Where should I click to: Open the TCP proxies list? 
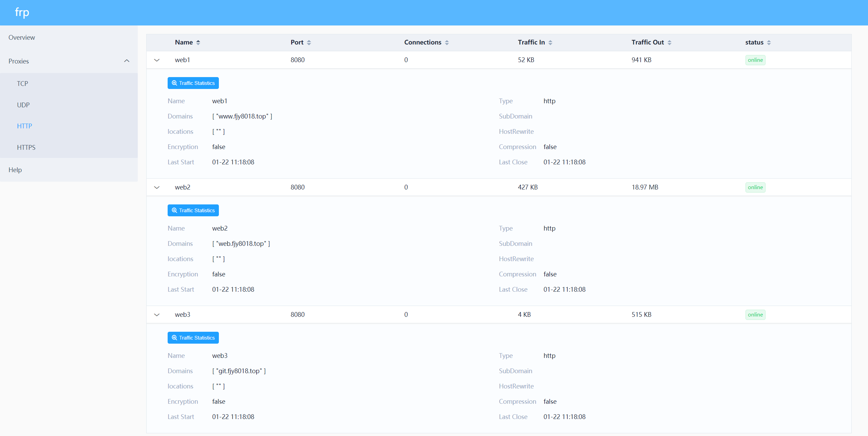22,84
